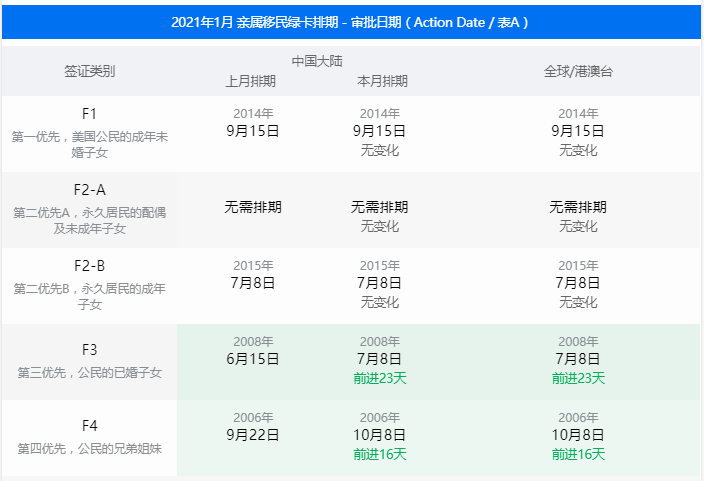The image size is (704, 481).
Task: Click F3 全球/港澳台 date '7月8日'
Action: pos(578,359)
